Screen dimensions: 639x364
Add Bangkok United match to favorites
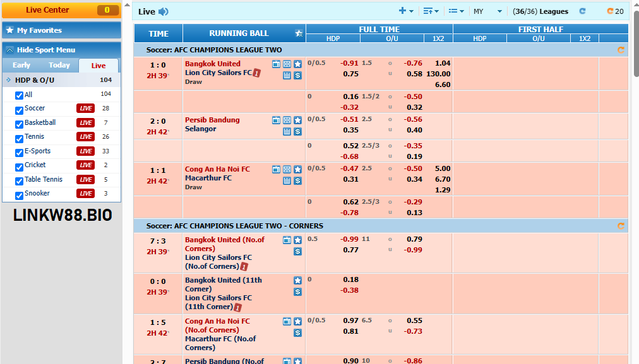click(x=297, y=64)
